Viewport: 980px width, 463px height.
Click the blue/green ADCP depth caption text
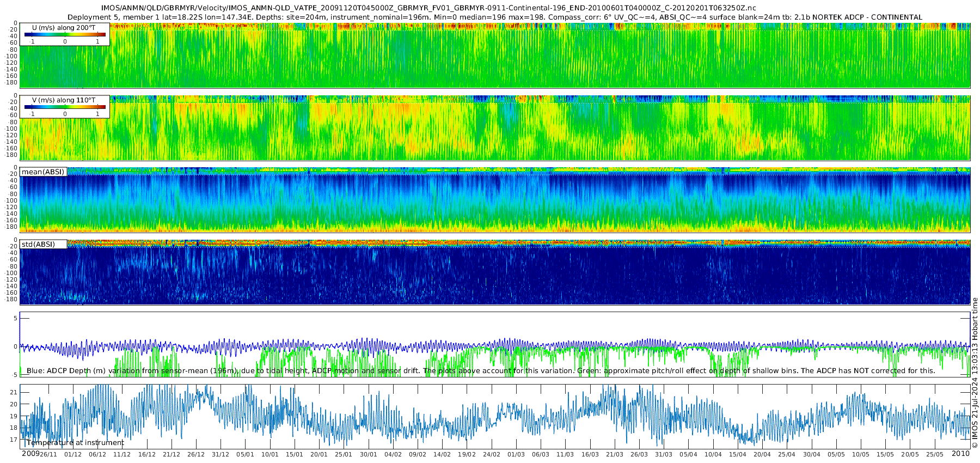click(481, 370)
